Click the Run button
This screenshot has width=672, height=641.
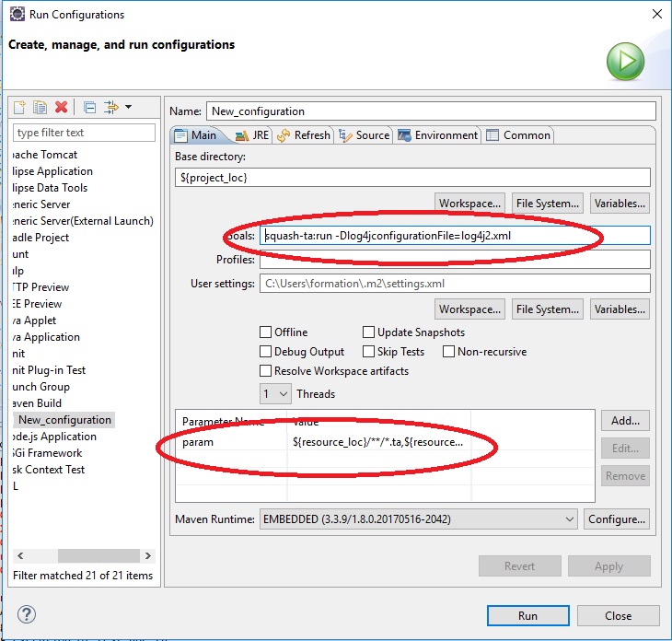527,616
